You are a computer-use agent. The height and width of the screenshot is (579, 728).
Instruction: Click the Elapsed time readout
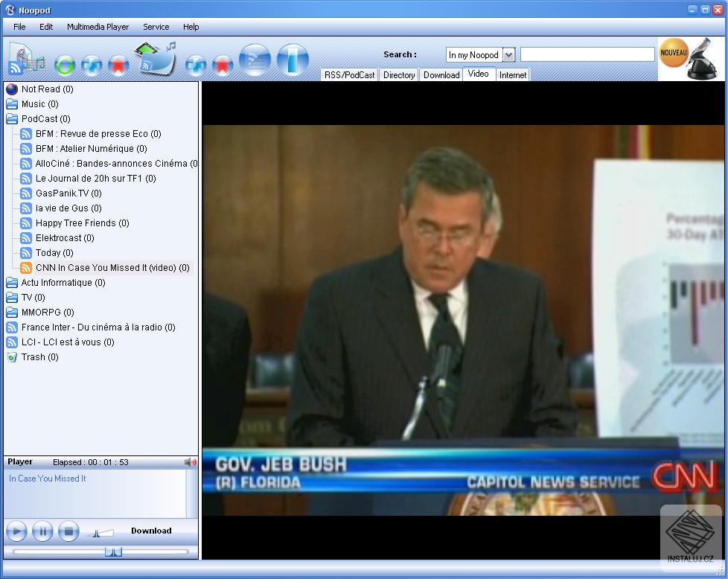[91, 462]
